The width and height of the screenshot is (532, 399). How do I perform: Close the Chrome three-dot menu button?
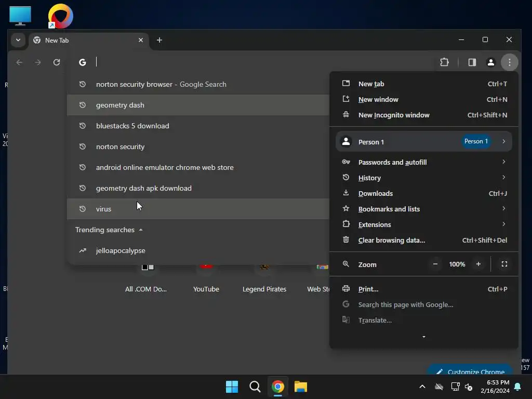pos(509,62)
